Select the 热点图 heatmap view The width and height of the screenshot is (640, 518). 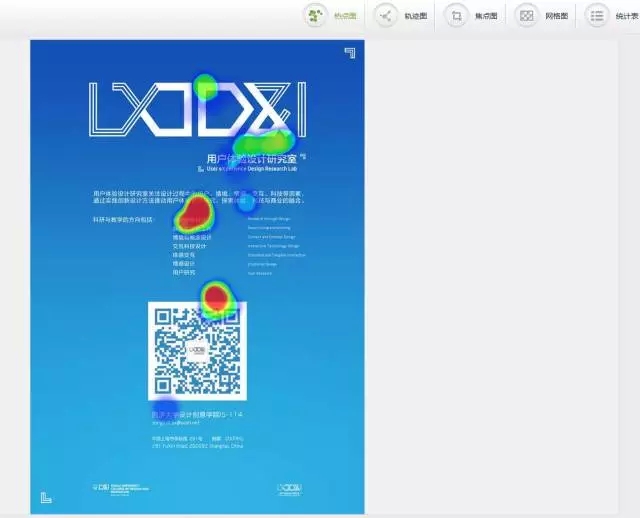pyautogui.click(x=331, y=16)
